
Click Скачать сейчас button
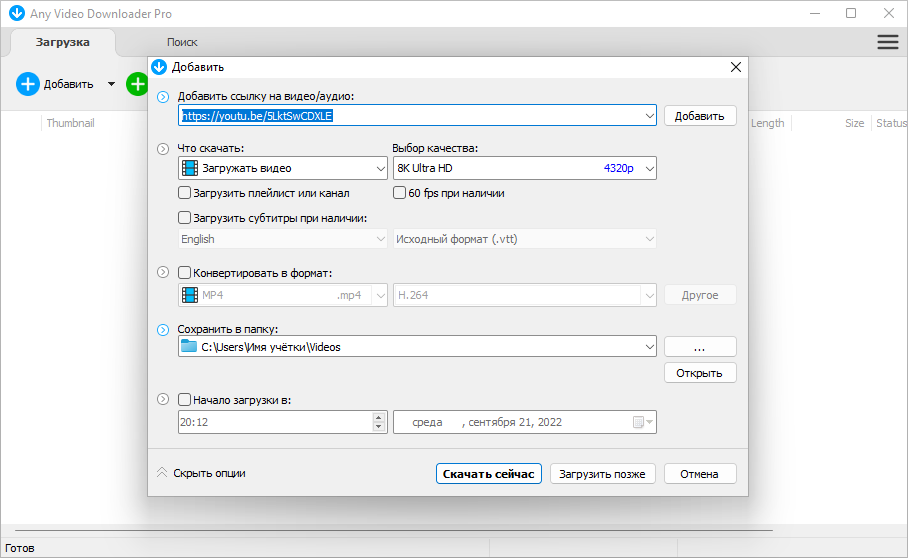tap(489, 473)
